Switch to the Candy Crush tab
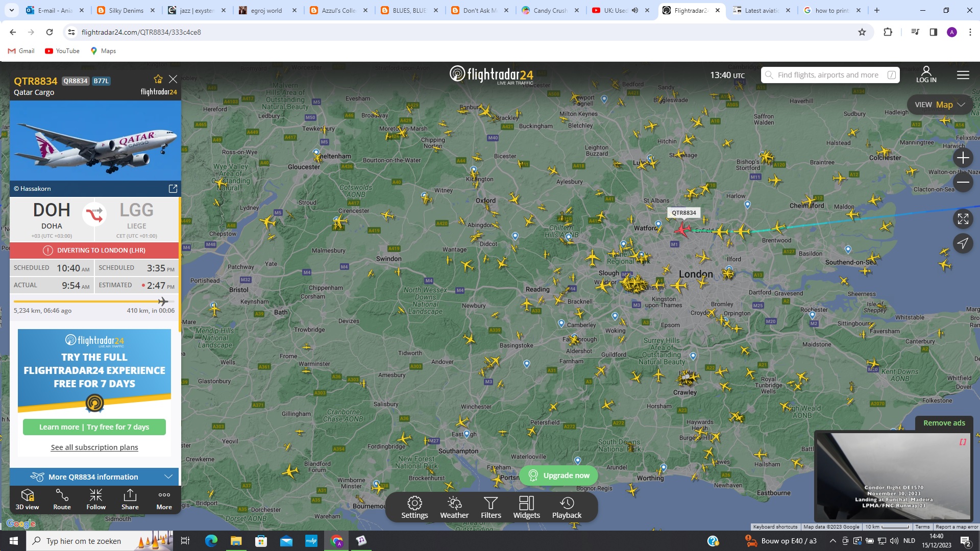 click(550, 10)
